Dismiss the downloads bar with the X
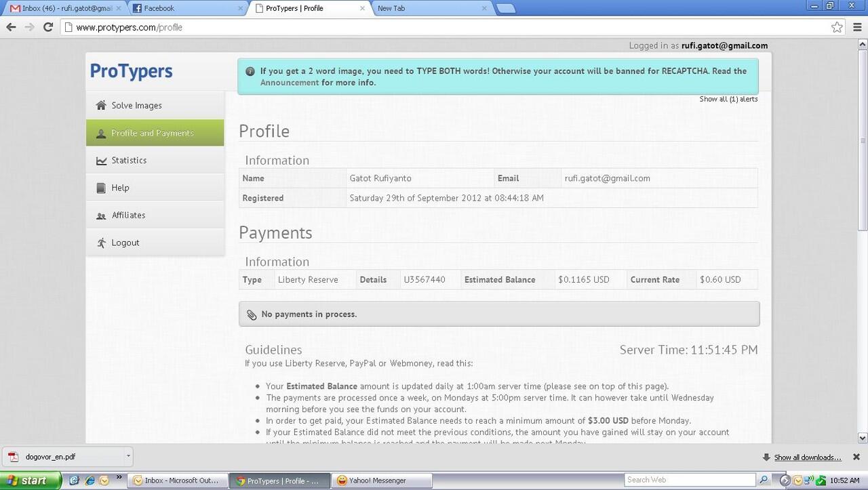This screenshot has width=868, height=490. (x=856, y=457)
